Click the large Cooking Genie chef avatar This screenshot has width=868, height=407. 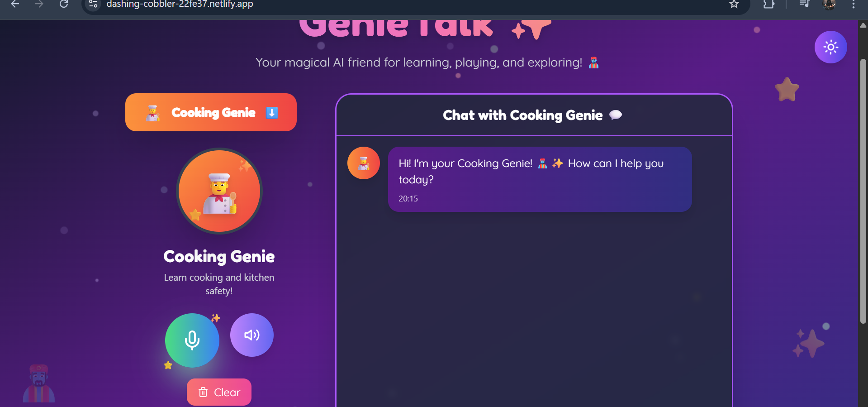point(219,191)
